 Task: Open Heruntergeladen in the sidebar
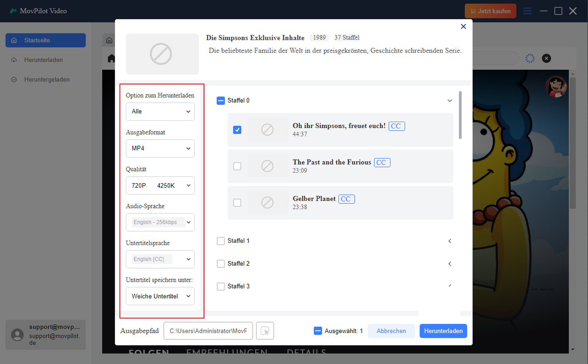(47, 79)
